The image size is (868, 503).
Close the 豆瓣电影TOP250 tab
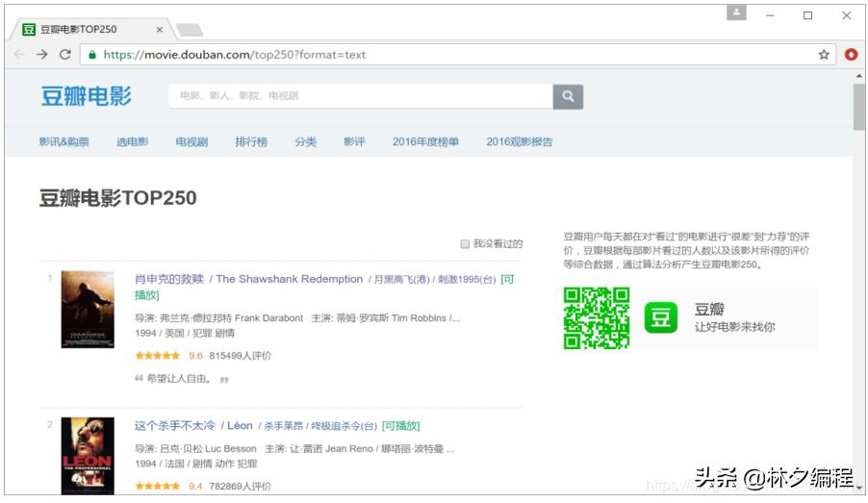(160, 29)
